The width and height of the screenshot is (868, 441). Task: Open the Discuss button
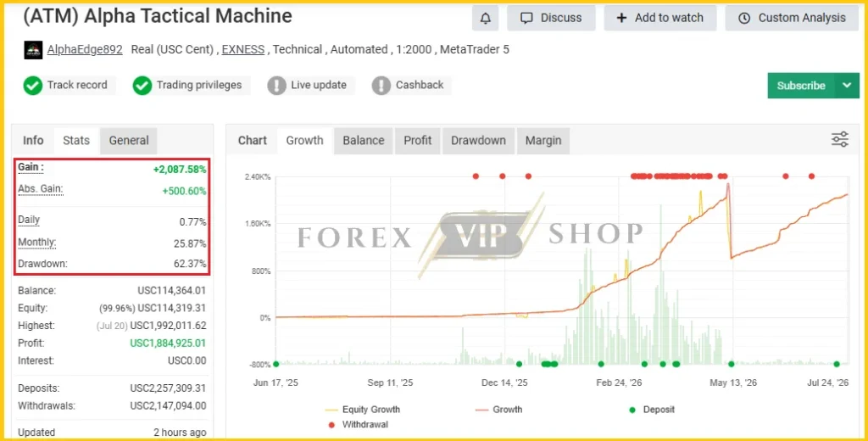point(551,18)
